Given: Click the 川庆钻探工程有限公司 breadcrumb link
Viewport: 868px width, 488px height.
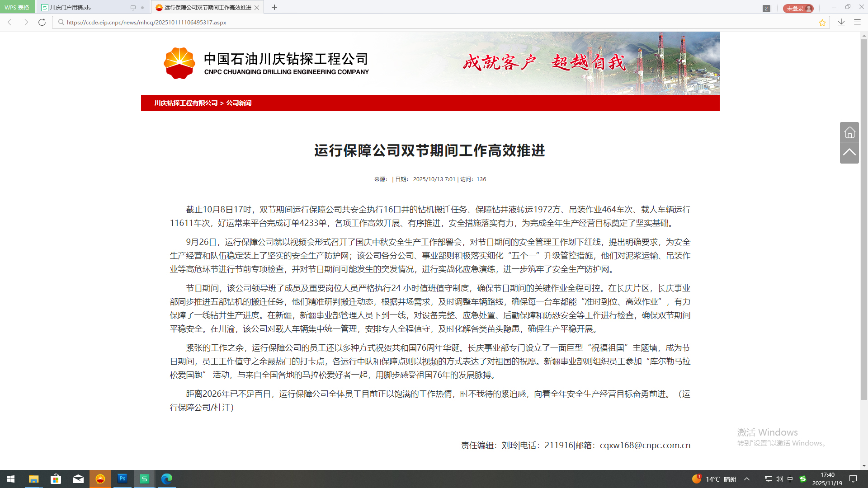Looking at the screenshot, I should (186, 103).
